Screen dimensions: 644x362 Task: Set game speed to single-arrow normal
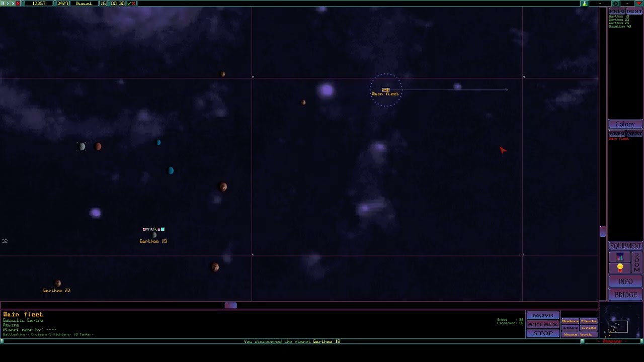(8, 4)
